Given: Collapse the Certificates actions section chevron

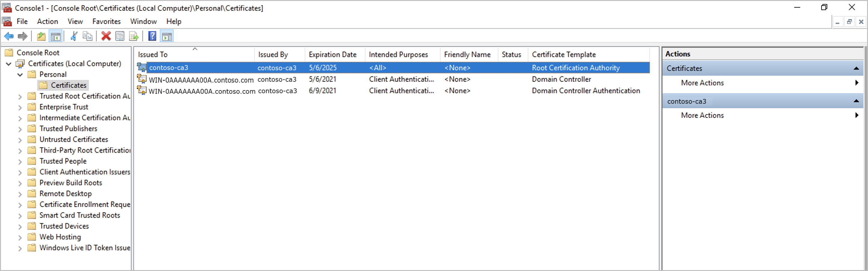Looking at the screenshot, I should point(856,68).
